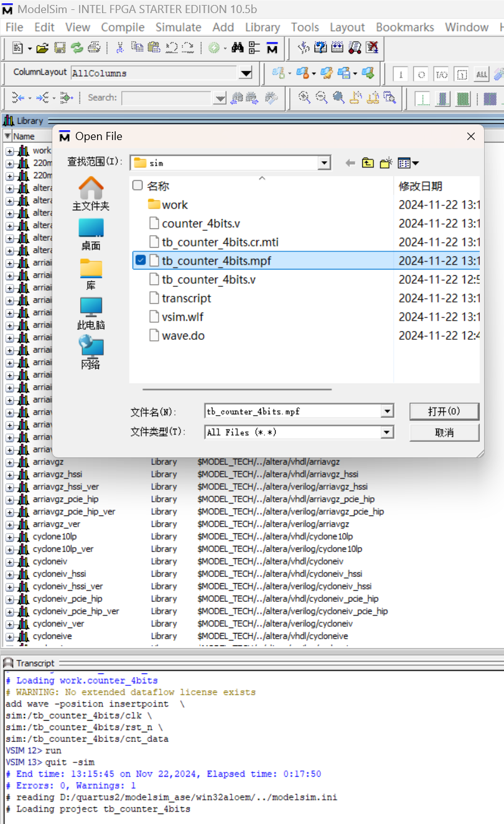The width and height of the screenshot is (504, 824).
Task: Select the wave.do file
Action: (183, 335)
